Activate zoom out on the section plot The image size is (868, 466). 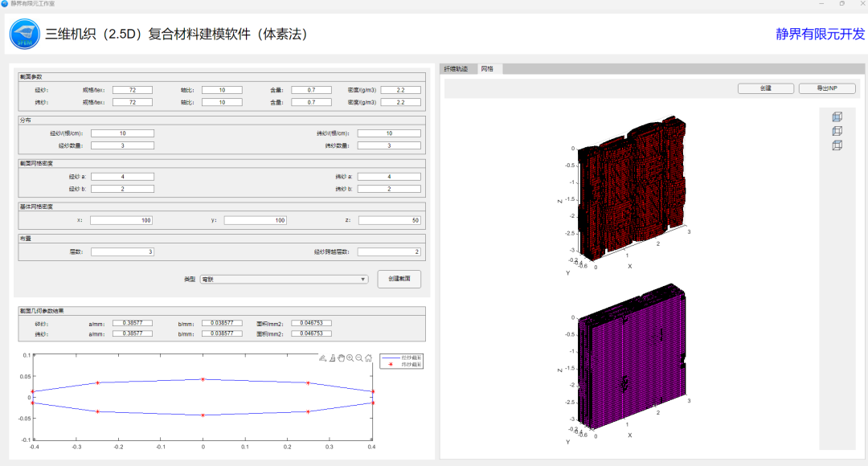click(359, 358)
